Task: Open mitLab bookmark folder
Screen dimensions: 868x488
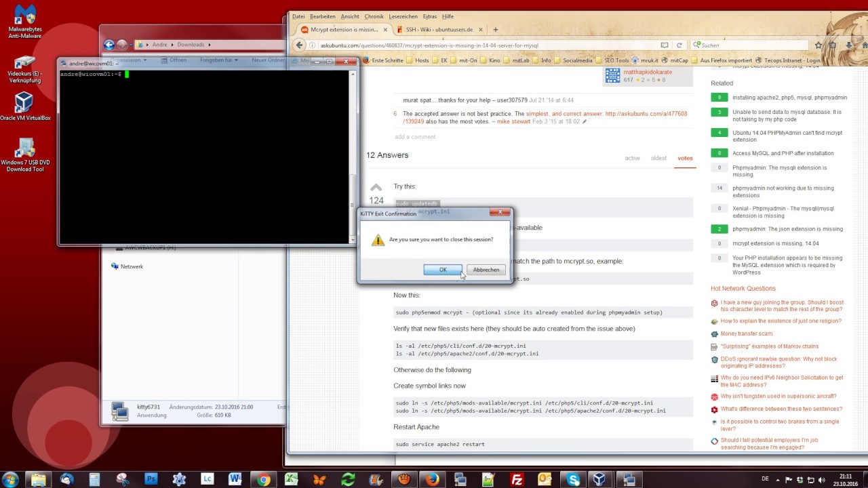Action: pos(517,60)
